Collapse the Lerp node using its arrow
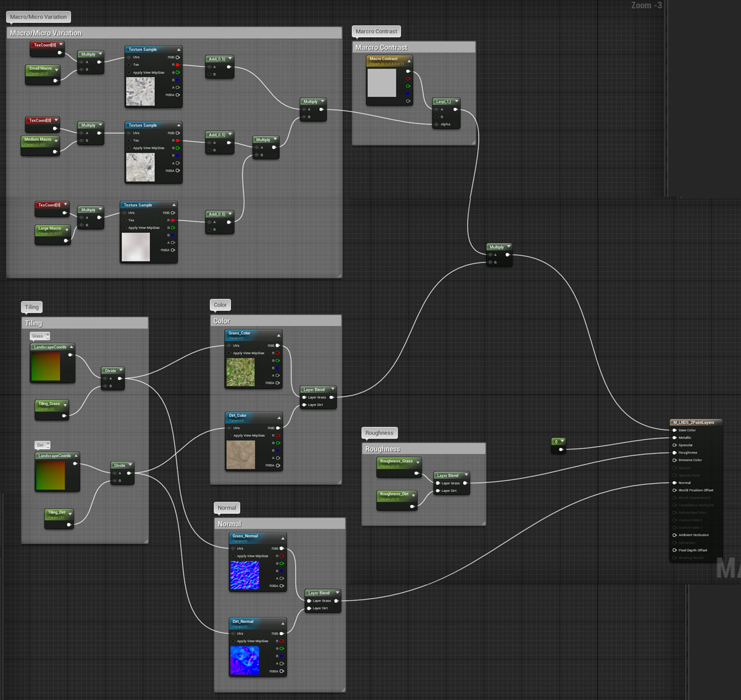Viewport: 741px width, 700px height. (x=457, y=101)
